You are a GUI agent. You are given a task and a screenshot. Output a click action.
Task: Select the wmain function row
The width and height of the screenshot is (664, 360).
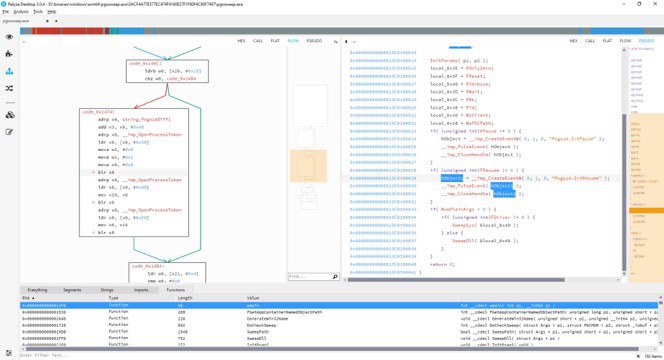click(339, 305)
